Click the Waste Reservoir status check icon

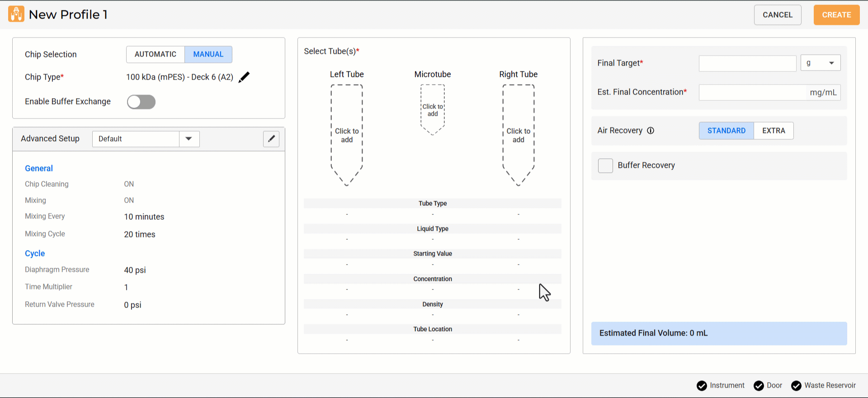pyautogui.click(x=796, y=385)
